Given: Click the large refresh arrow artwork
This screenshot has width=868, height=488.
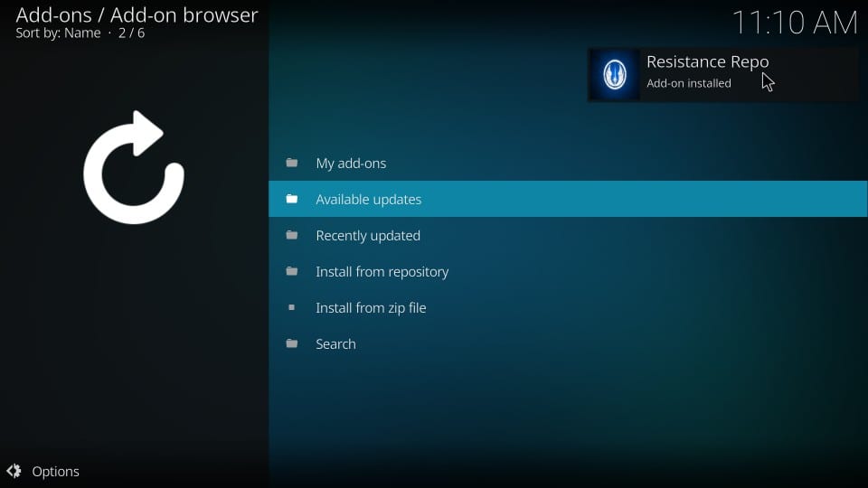Looking at the screenshot, I should click(134, 167).
